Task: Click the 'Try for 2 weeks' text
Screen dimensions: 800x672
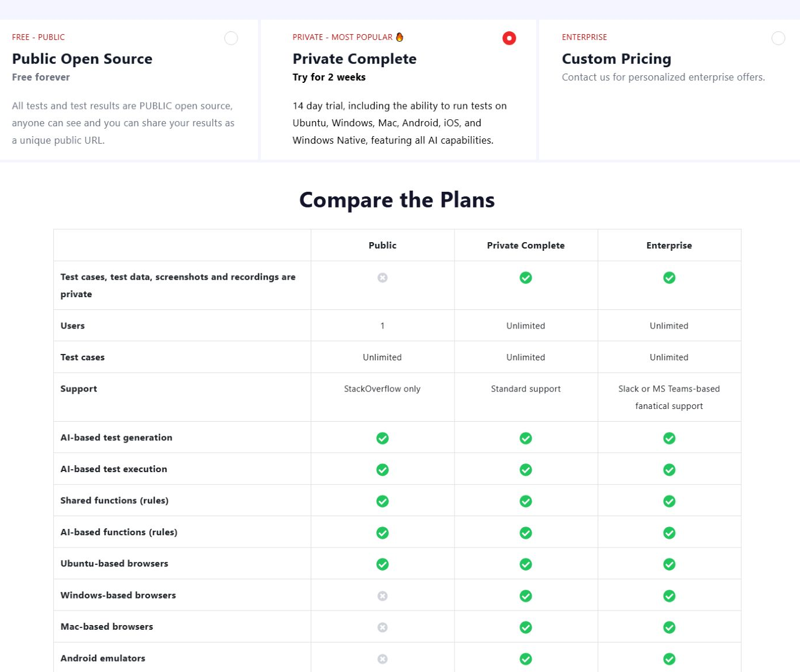Action: [x=329, y=77]
